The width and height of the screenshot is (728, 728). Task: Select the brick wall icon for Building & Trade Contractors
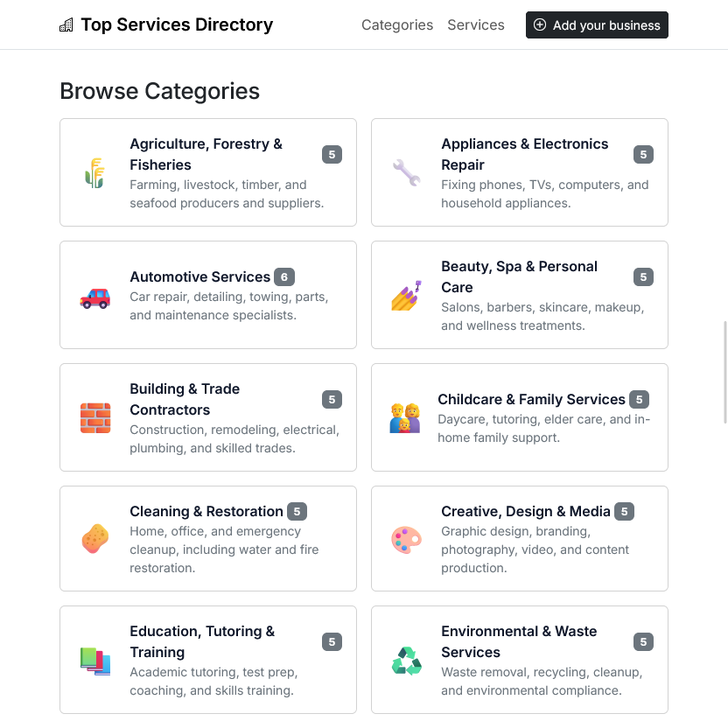(x=94, y=417)
